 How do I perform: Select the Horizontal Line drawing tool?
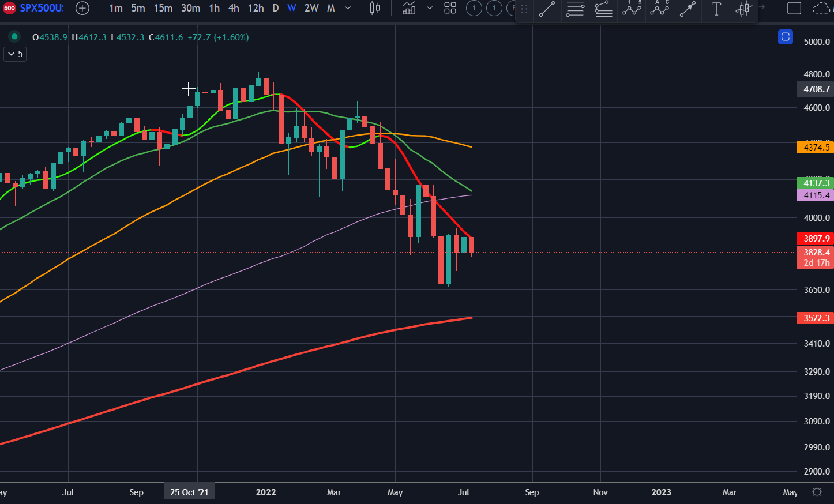pyautogui.click(x=575, y=9)
